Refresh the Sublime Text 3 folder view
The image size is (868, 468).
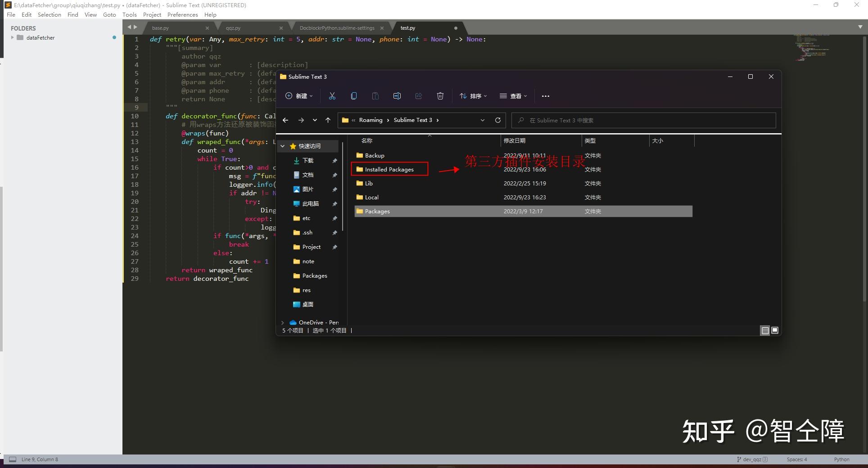[498, 120]
